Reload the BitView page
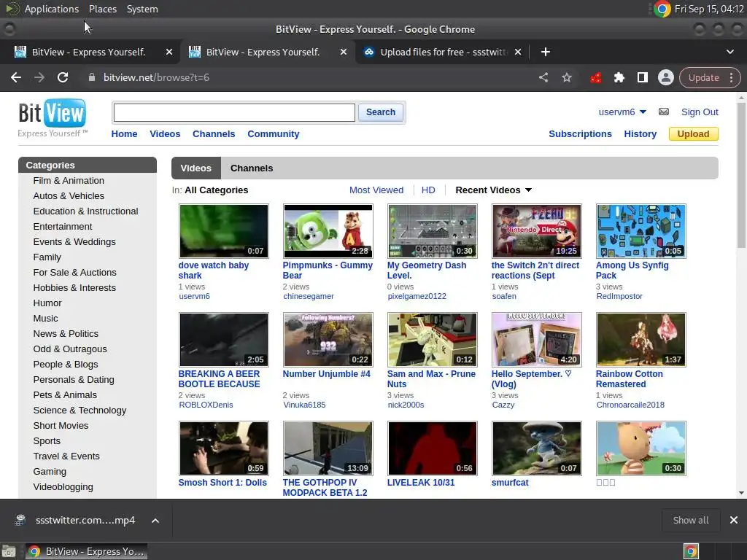747x560 pixels. coord(63,77)
